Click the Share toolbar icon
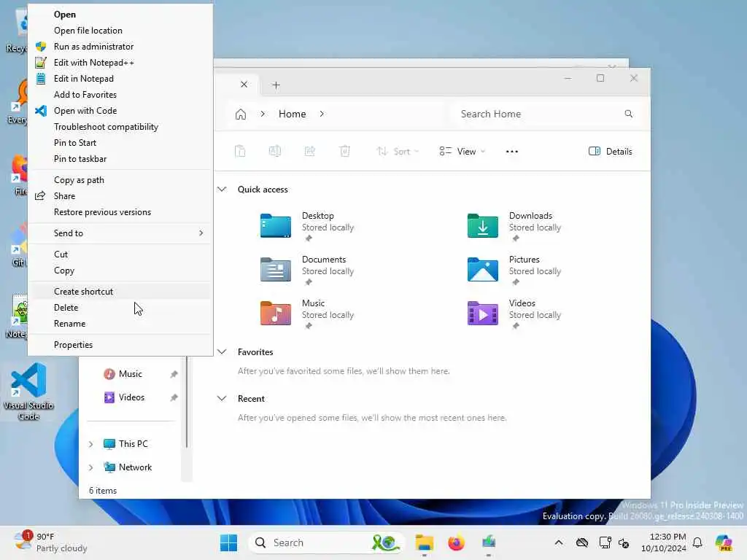Viewport: 747px width, 560px height. pos(309,152)
